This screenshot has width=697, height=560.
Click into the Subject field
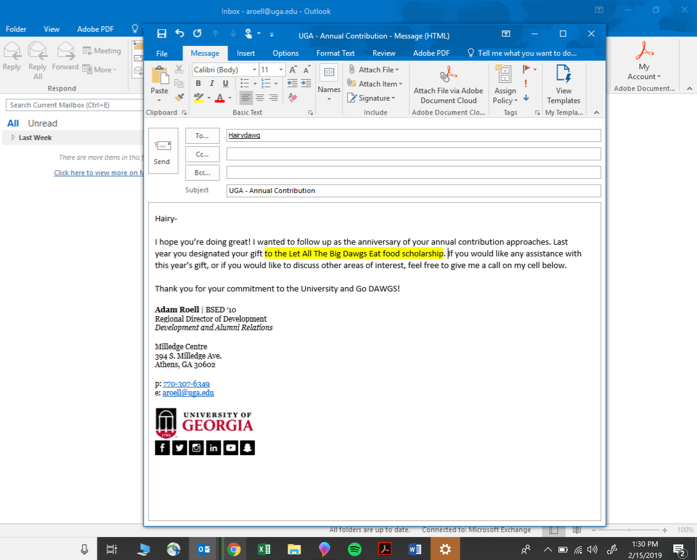coord(413,191)
